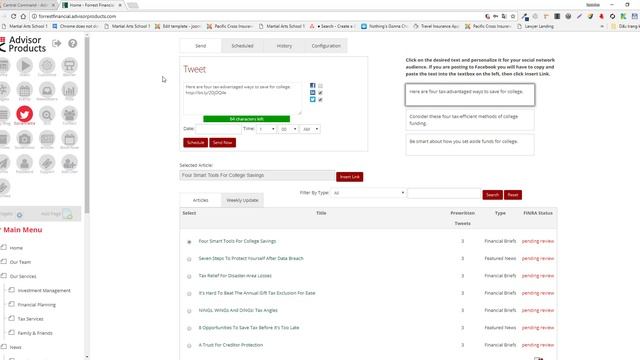Select radio for 8 Opportunities To Save Tax

point(189,328)
